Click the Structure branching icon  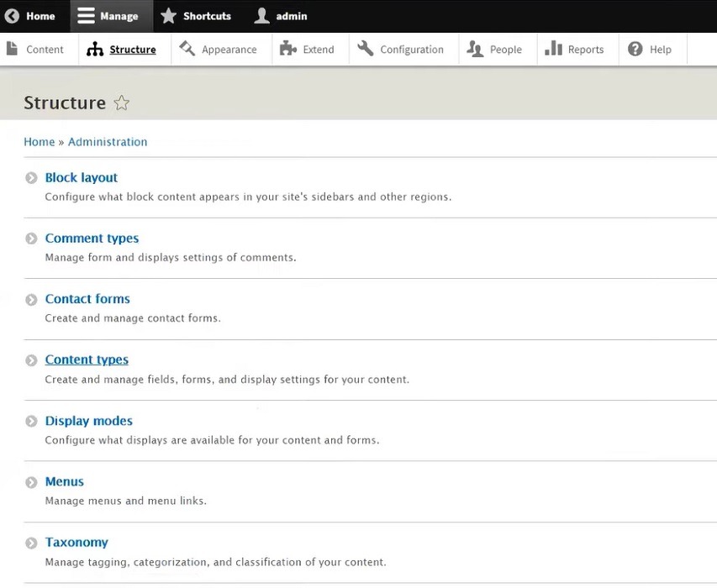[95, 49]
